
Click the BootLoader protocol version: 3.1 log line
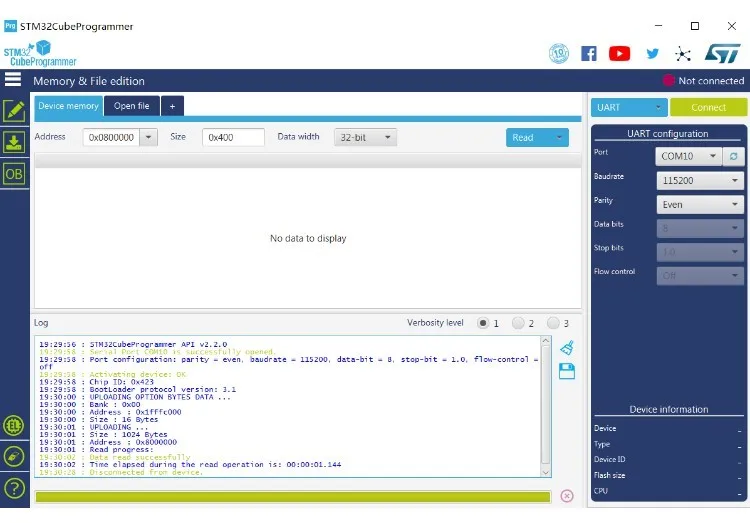coord(138,389)
